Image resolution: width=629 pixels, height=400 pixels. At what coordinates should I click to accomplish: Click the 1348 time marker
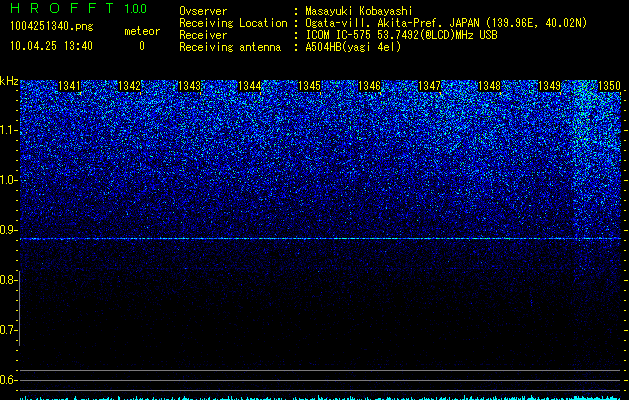pos(490,86)
